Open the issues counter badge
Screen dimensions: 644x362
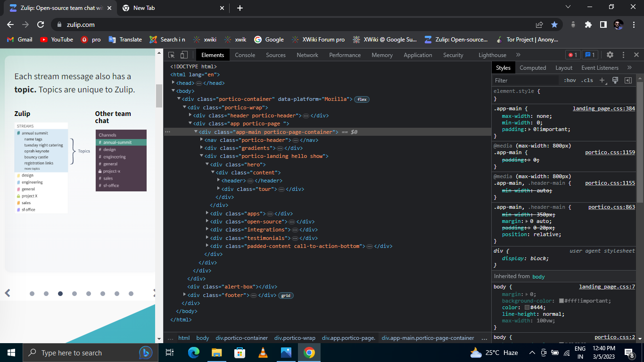pos(590,55)
